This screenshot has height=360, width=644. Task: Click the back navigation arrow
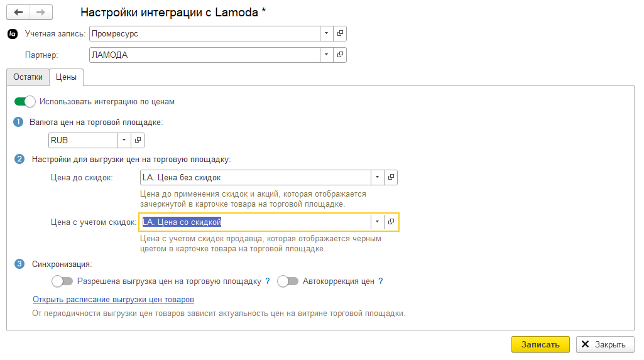click(18, 13)
